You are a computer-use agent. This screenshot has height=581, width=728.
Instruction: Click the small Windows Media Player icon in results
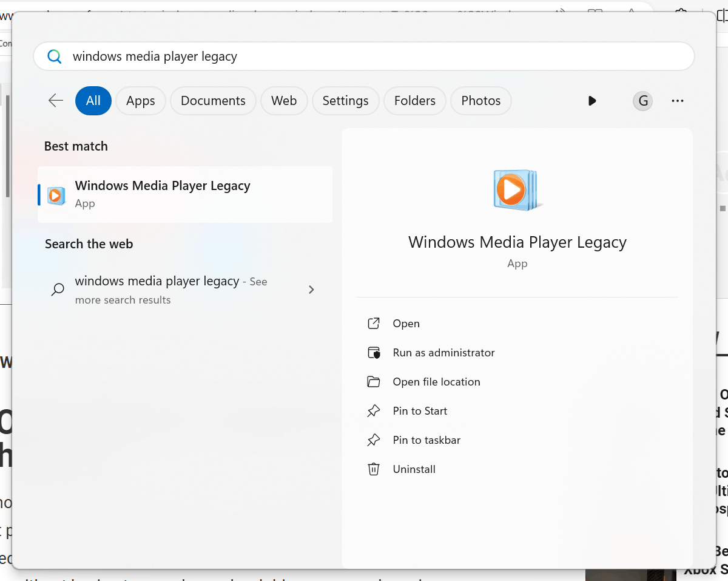click(56, 195)
